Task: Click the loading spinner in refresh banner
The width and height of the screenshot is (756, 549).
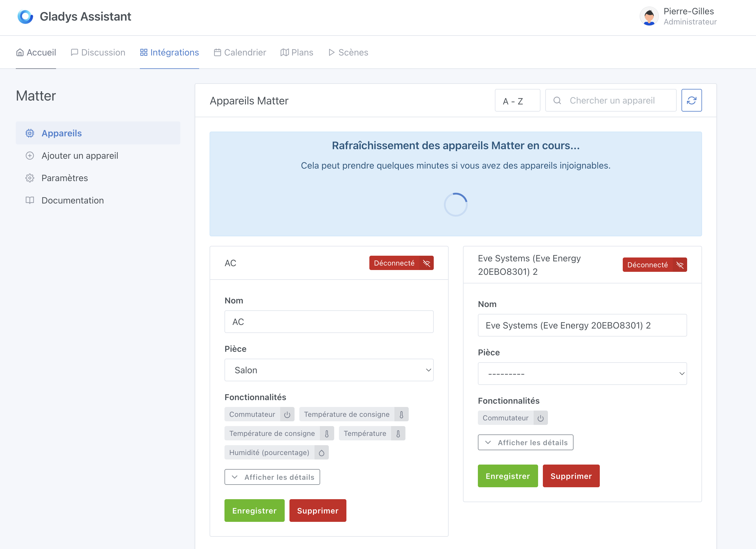Action: (456, 204)
